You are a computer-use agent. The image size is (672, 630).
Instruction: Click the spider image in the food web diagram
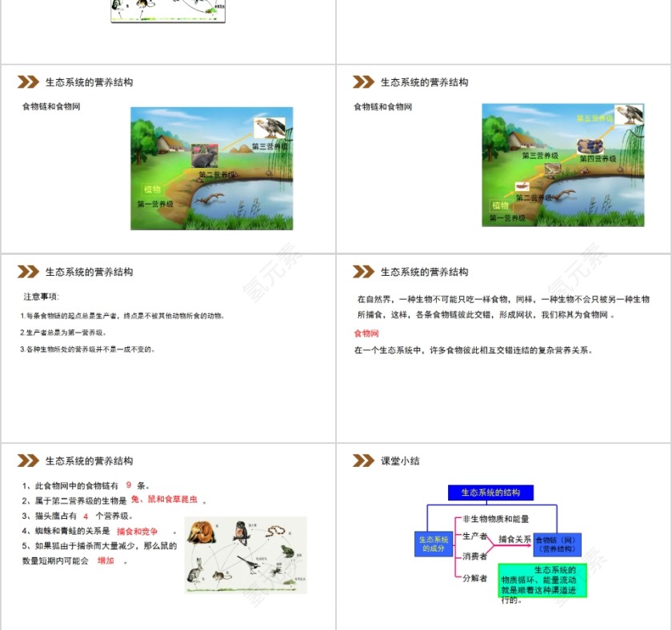coord(278,570)
